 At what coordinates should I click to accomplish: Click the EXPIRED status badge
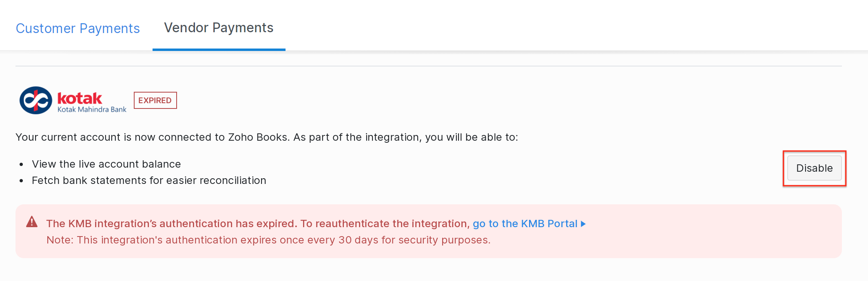pos(155,100)
